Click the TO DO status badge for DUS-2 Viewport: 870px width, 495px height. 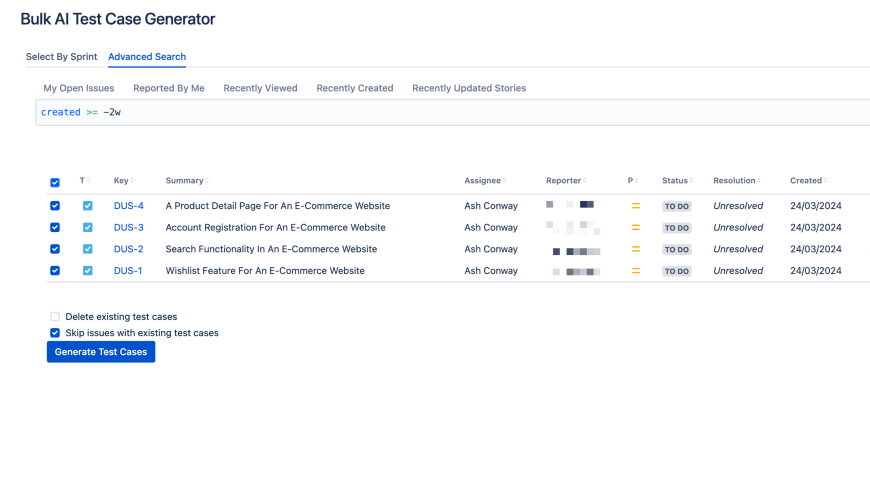[x=676, y=250]
